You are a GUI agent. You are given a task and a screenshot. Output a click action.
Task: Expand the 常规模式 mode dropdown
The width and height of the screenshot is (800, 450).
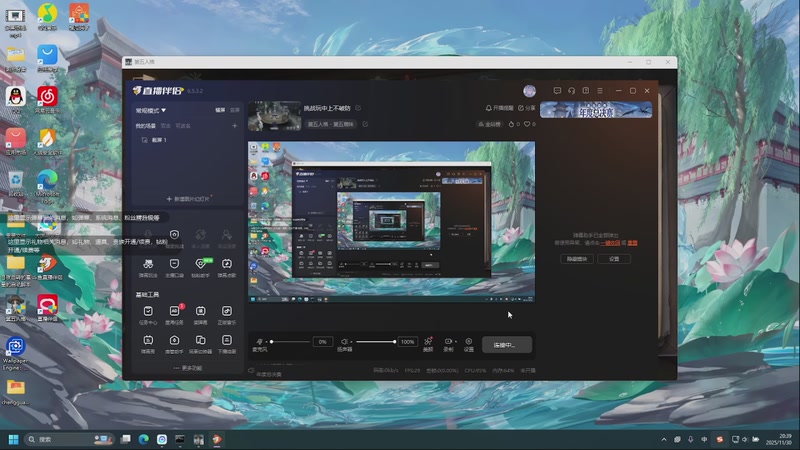(151, 110)
